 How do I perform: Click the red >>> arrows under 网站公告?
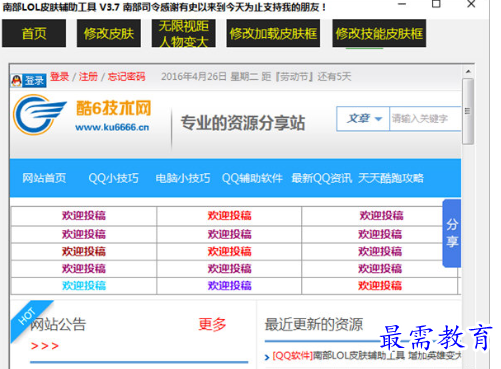tap(45, 346)
